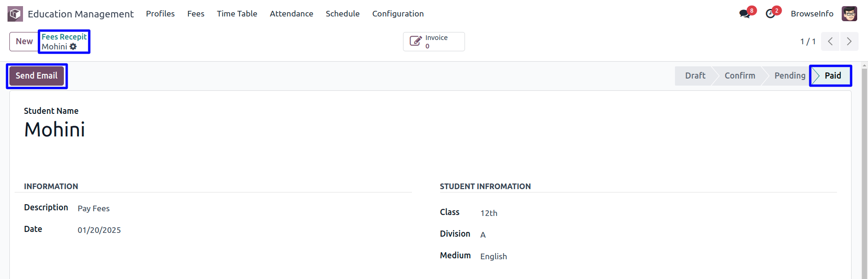The width and height of the screenshot is (868, 279).
Task: Open the activities clock icon
Action: pos(770,14)
